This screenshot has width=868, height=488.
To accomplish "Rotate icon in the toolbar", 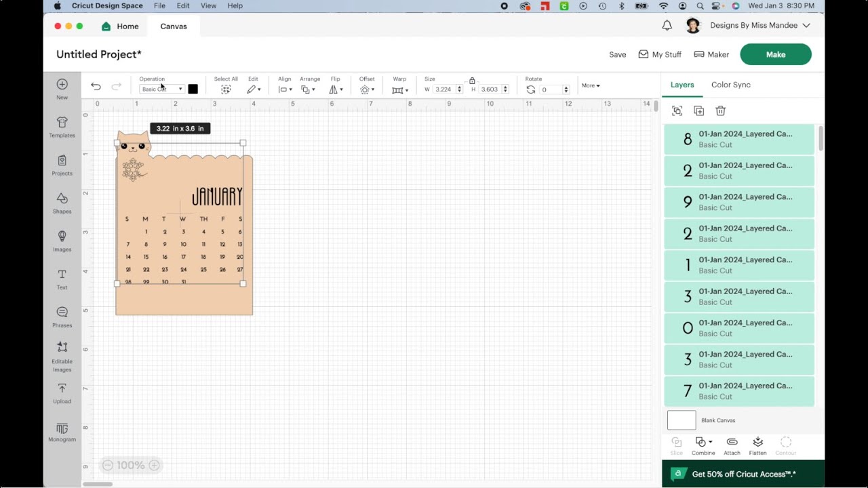I will (x=530, y=89).
